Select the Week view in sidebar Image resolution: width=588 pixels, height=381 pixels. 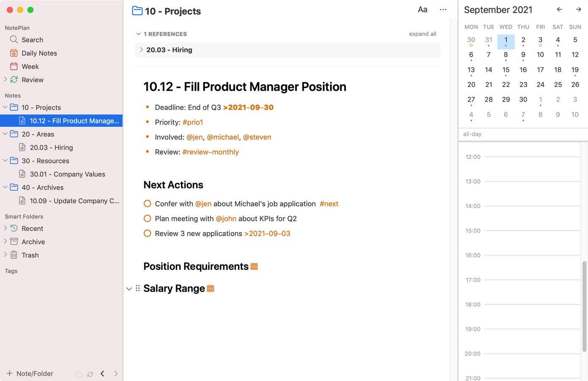[x=30, y=66]
